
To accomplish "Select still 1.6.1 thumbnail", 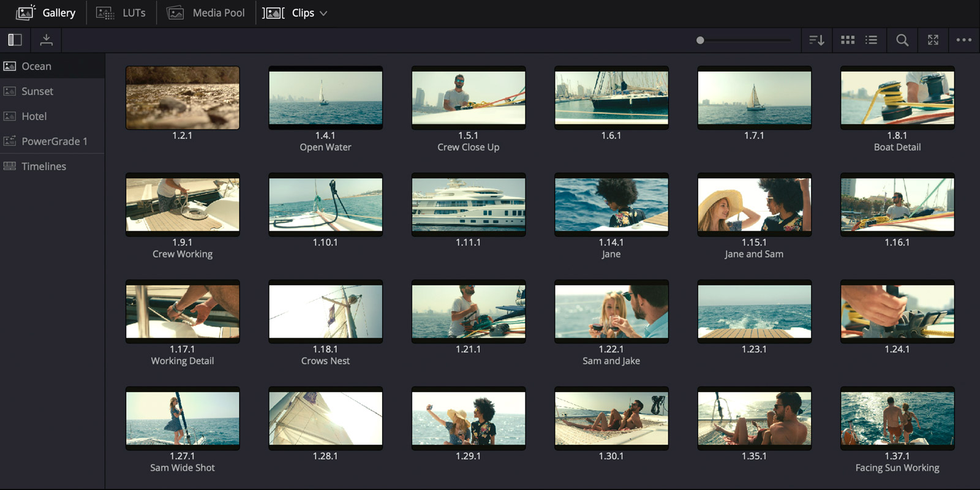I will [x=611, y=98].
